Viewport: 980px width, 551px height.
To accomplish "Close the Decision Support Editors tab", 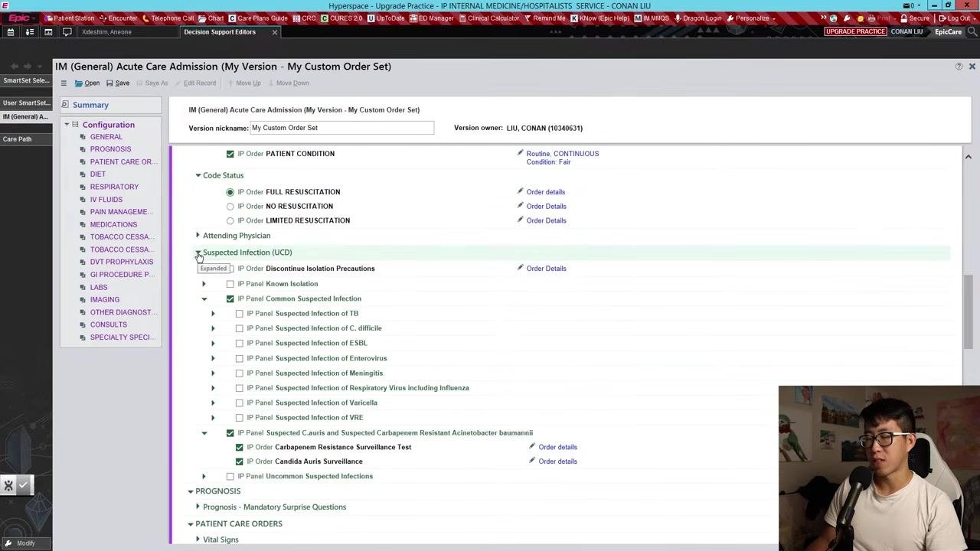I will tap(274, 32).
